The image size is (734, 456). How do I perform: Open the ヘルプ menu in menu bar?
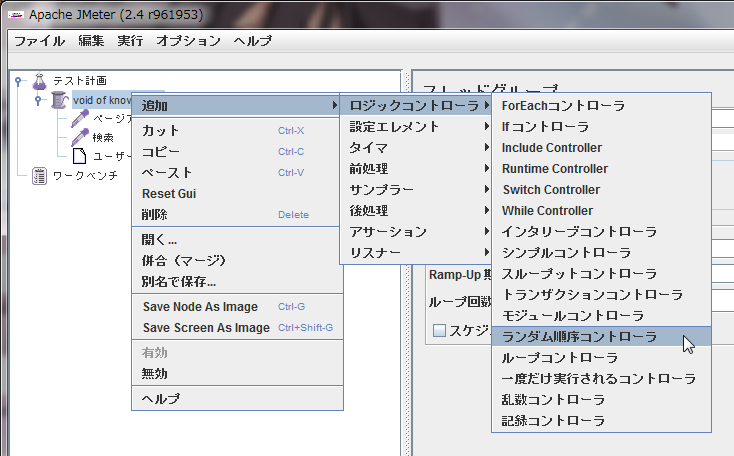[253, 41]
